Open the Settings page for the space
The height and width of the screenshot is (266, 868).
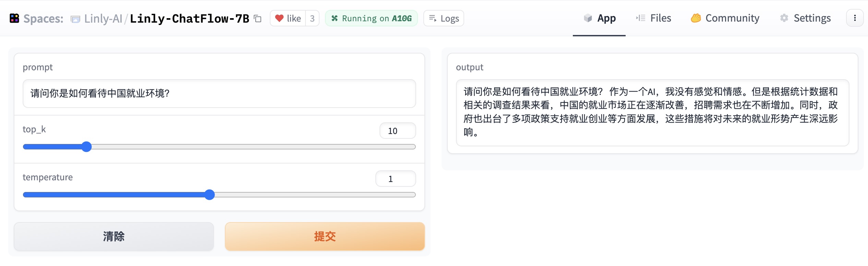[x=805, y=18]
